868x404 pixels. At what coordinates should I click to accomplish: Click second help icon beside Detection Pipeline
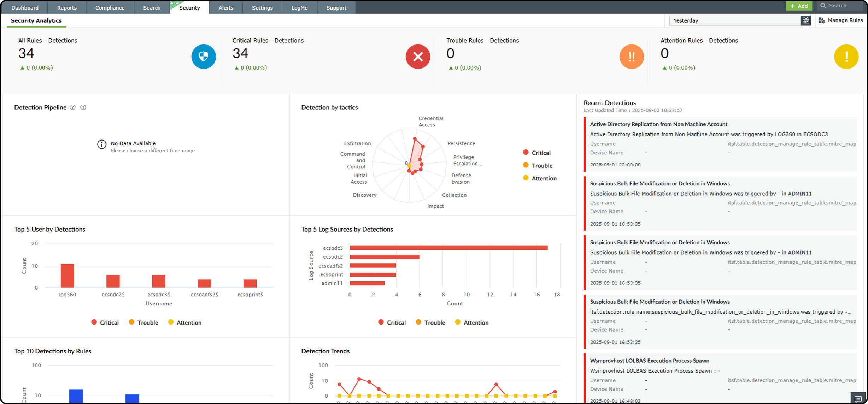(x=83, y=107)
